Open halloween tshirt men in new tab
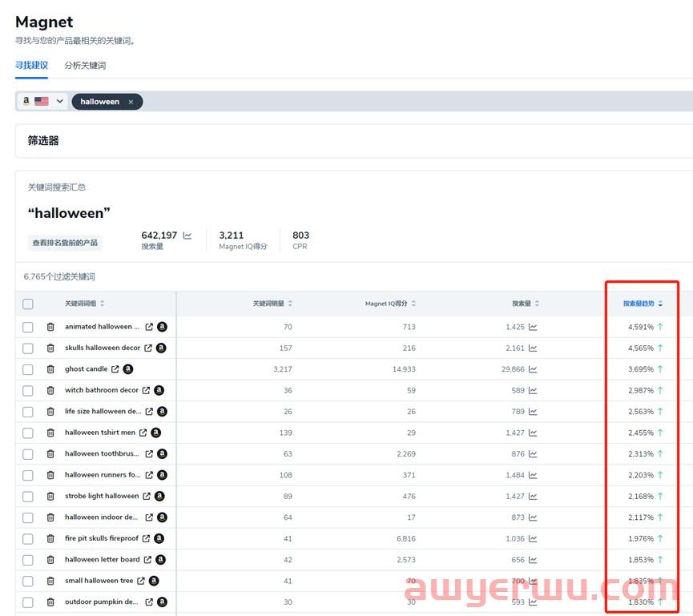Image resolution: width=693 pixels, height=616 pixels. tap(143, 433)
